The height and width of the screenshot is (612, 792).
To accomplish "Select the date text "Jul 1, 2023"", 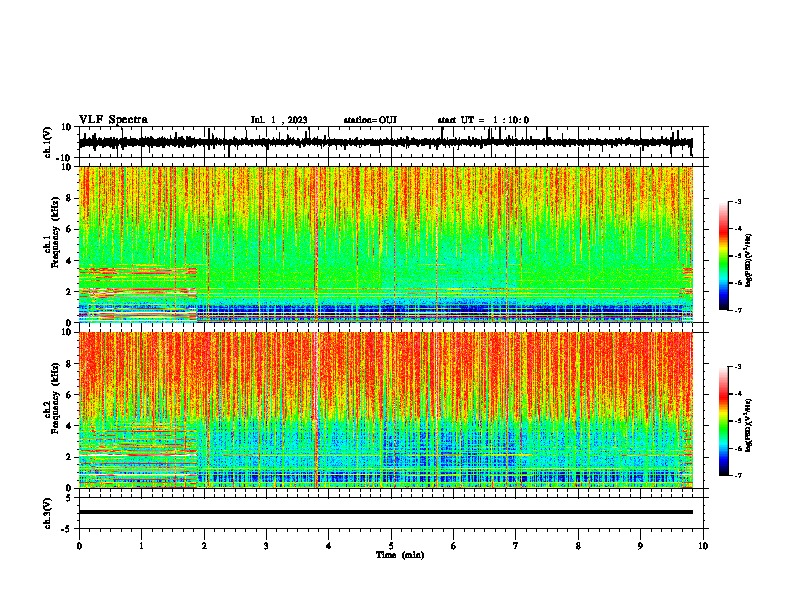I will point(279,120).
